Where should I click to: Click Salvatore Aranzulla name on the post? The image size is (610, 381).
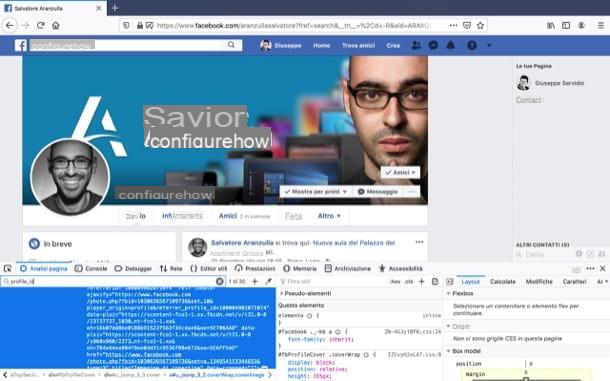tap(242, 243)
